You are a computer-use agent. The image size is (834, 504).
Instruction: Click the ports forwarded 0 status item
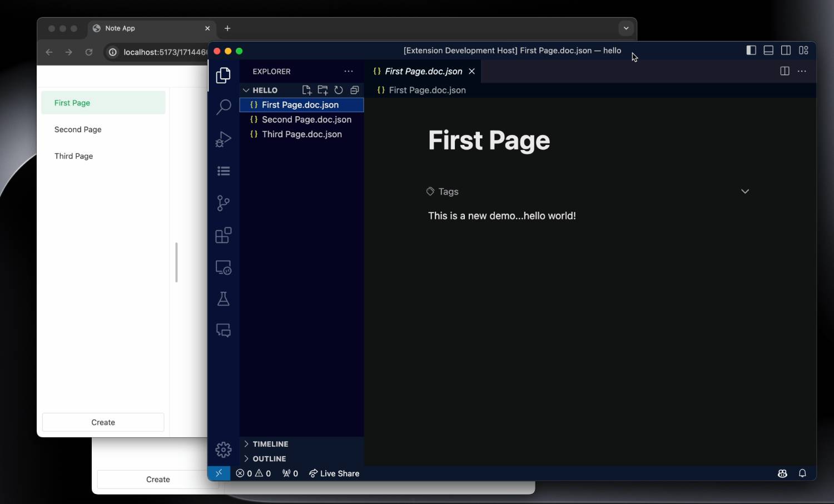tap(290, 473)
